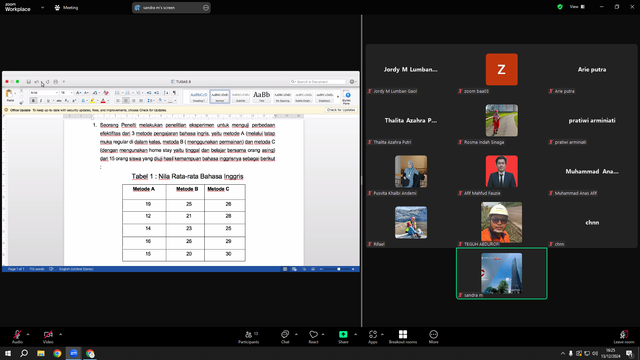Image resolution: width=640 pixels, height=360 pixels.
Task: Open File Explorer from taskbar
Action: (41, 353)
